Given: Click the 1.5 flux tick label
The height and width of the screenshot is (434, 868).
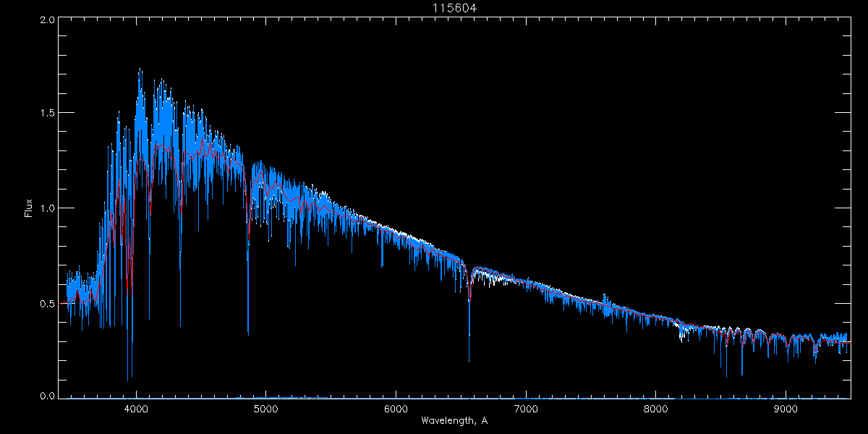Looking at the screenshot, I should (47, 113).
